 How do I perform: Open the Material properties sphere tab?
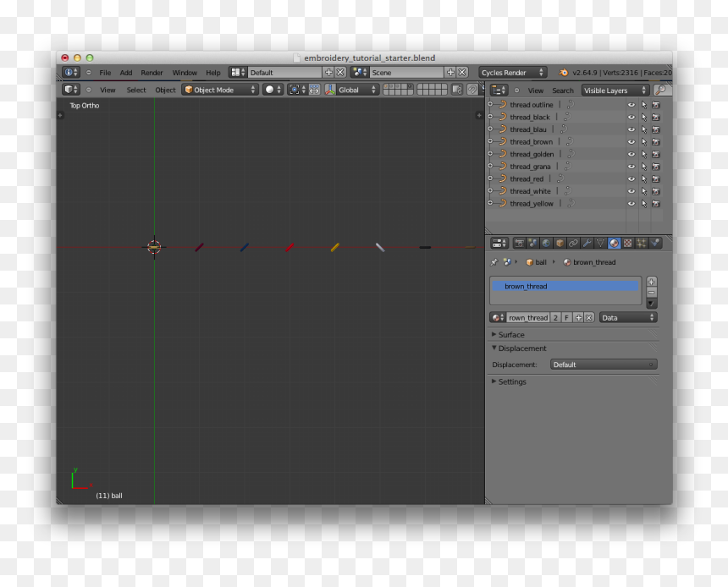pos(615,243)
